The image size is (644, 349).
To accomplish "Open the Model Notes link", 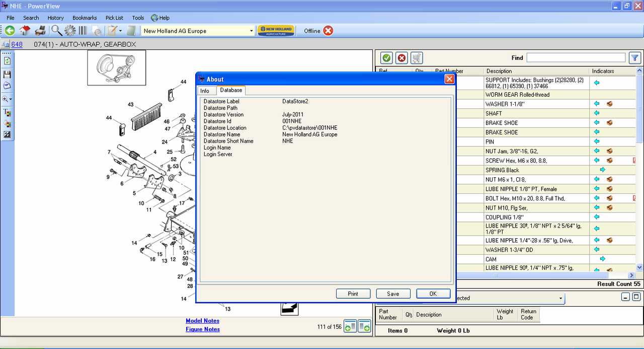I will point(202,321).
